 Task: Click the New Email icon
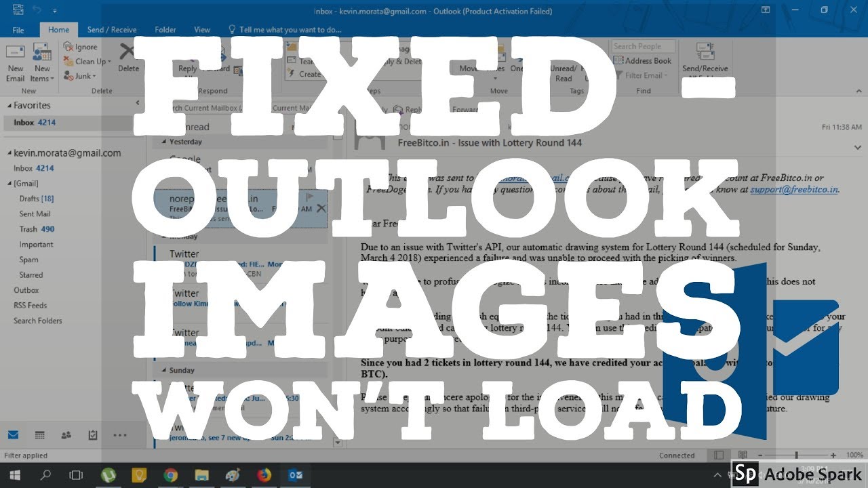click(x=16, y=64)
